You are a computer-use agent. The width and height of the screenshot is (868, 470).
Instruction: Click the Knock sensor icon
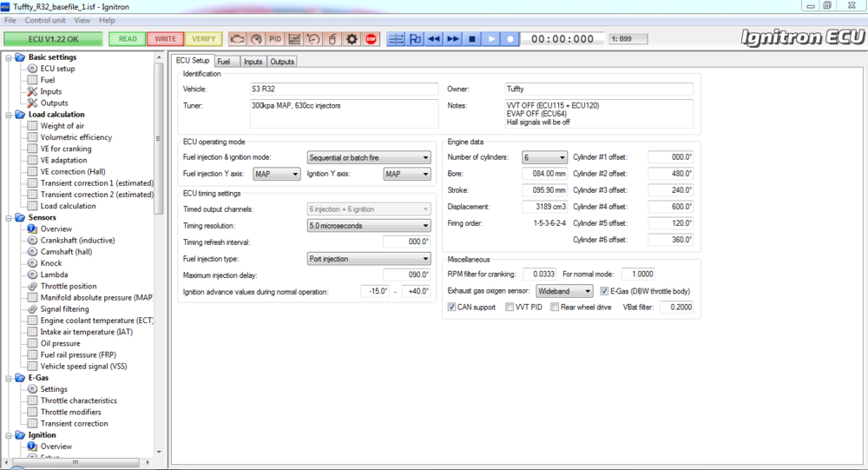pos(33,263)
